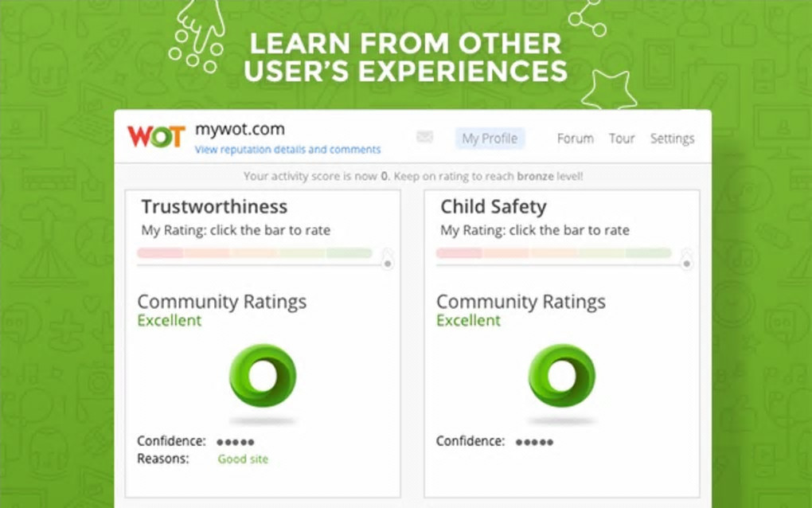Click the WOT logo

coord(156,137)
